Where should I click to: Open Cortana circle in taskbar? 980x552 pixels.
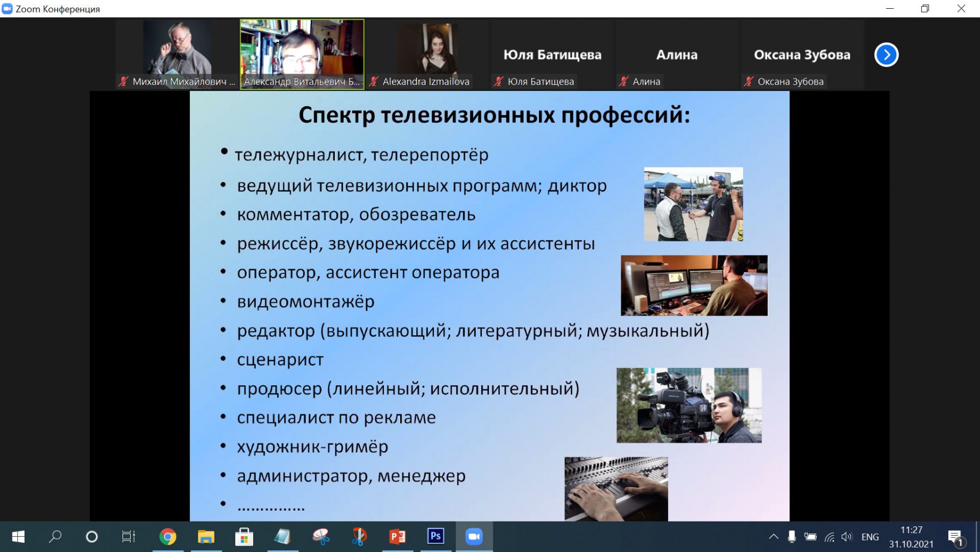click(x=91, y=537)
